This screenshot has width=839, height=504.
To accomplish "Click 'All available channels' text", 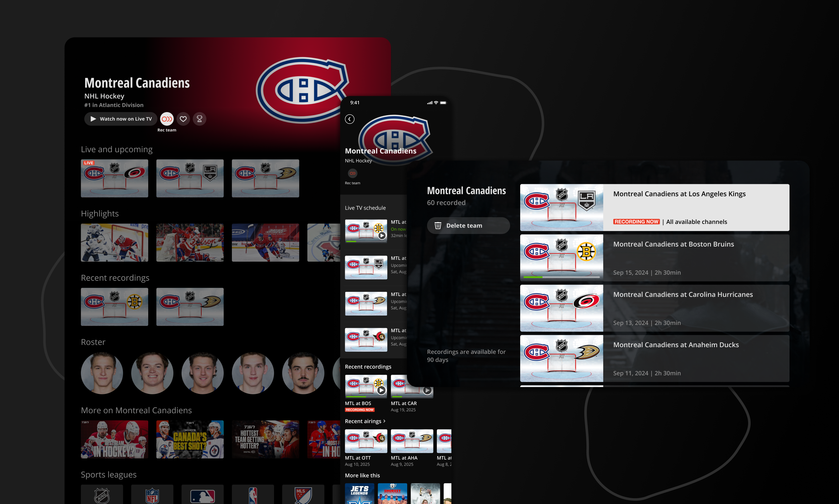I will (x=696, y=222).
